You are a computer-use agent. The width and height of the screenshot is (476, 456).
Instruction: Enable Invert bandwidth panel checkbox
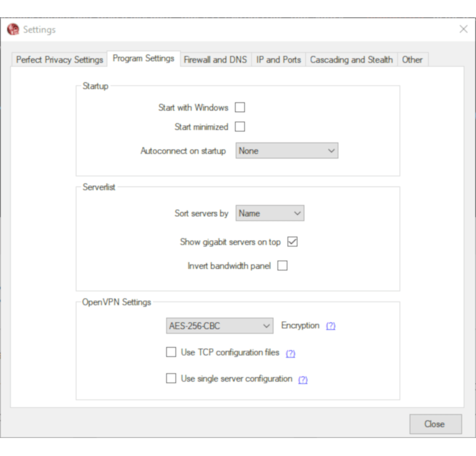[x=283, y=265]
